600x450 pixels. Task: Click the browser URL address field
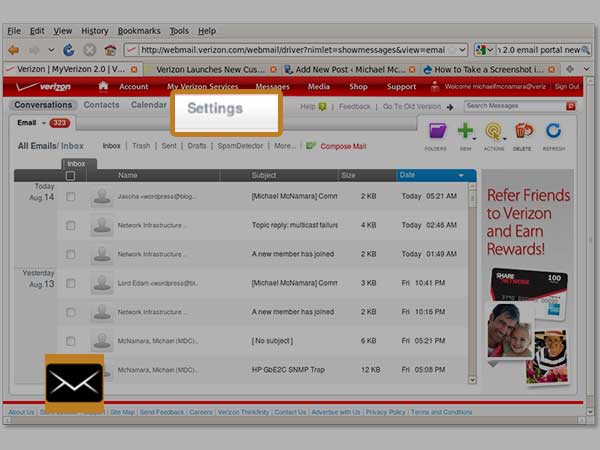[293, 50]
